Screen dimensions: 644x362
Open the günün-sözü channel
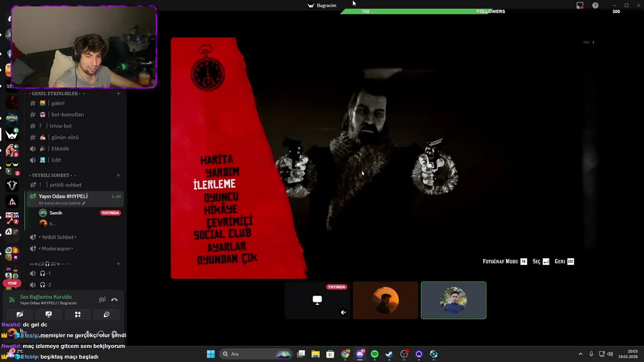[x=75, y=137]
